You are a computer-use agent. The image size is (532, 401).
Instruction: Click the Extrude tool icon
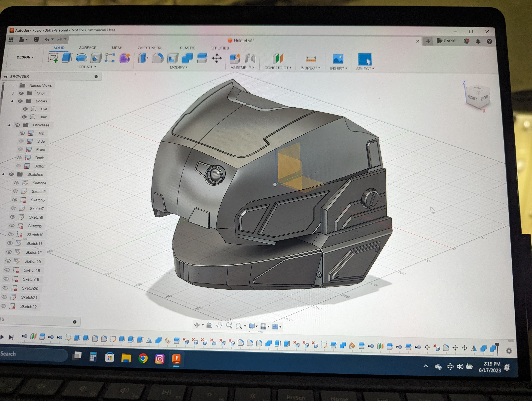[x=67, y=58]
